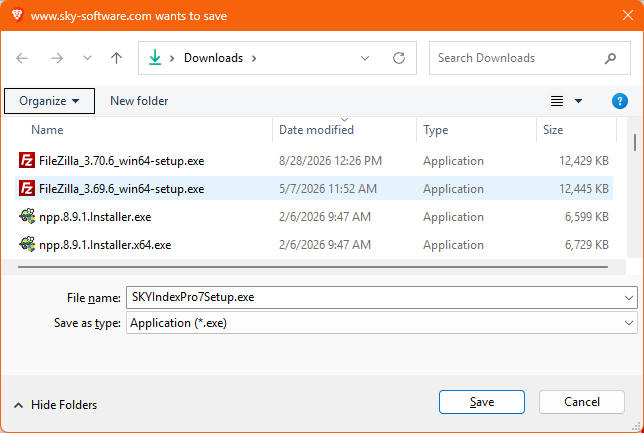Sort files by Name column
This screenshot has height=433, width=644.
coord(47,130)
